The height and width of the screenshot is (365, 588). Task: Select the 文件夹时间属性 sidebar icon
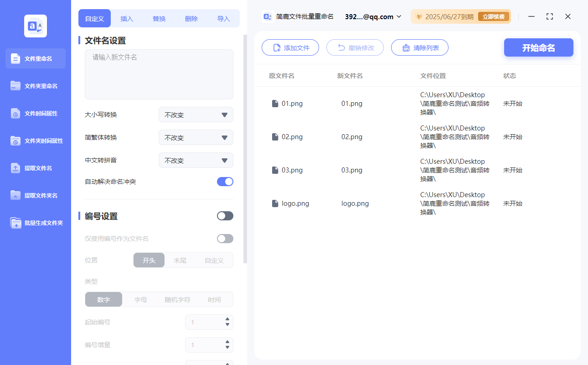click(x=35, y=141)
